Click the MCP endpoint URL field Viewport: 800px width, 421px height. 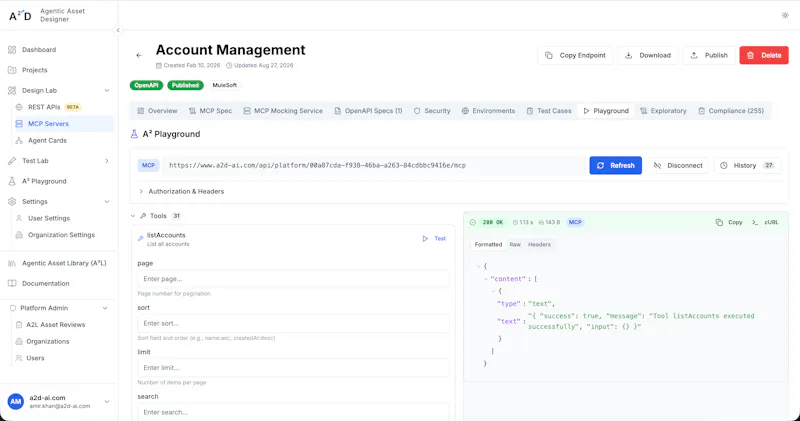pyautogui.click(x=374, y=165)
